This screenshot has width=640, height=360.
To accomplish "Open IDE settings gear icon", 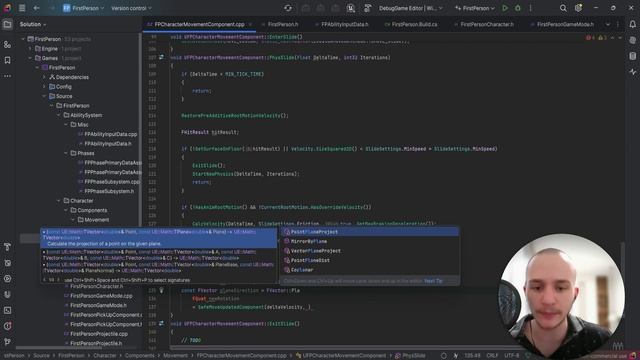I will pyautogui.click(x=578, y=8).
